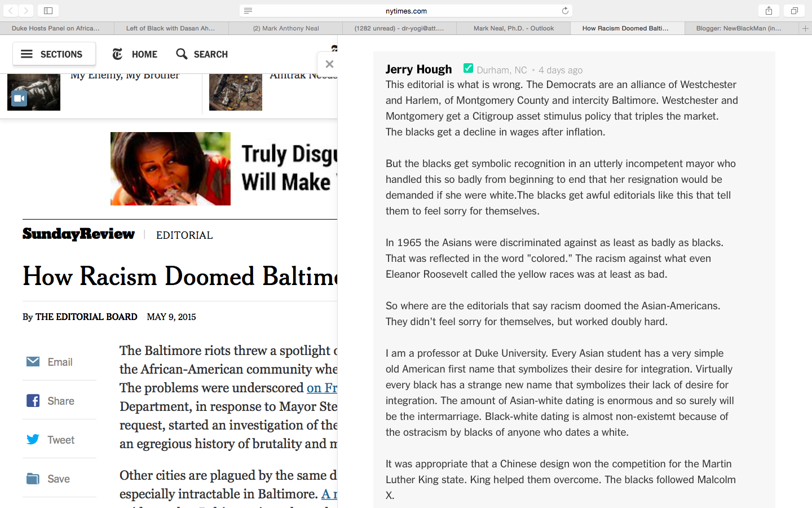812x508 pixels.
Task: Click the SEARCH link text
Action: (x=211, y=54)
